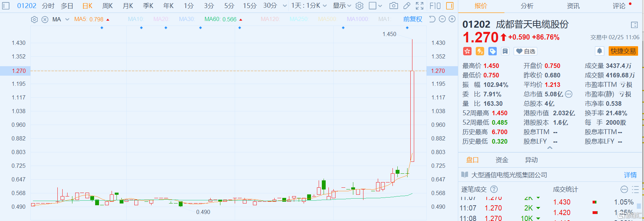The height and width of the screenshot is (221, 644).
Task: Collapse the quote details with the up chevron
Action: click(x=550, y=148)
